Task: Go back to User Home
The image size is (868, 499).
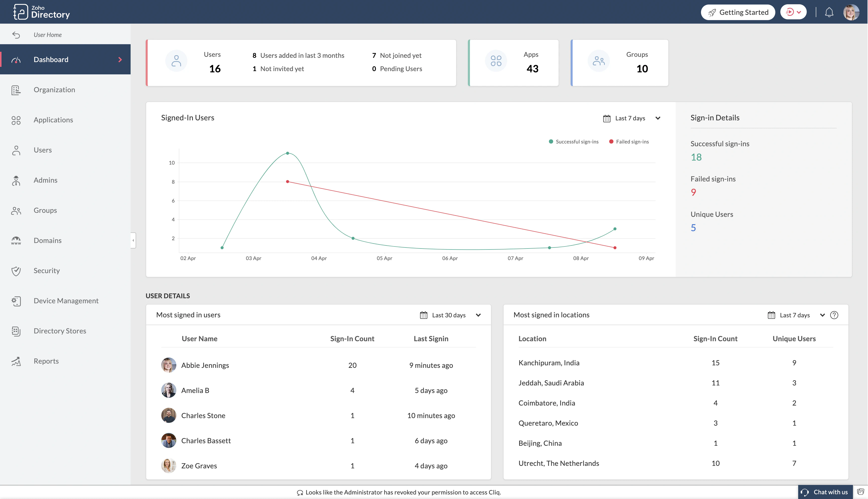Action: pyautogui.click(x=48, y=34)
